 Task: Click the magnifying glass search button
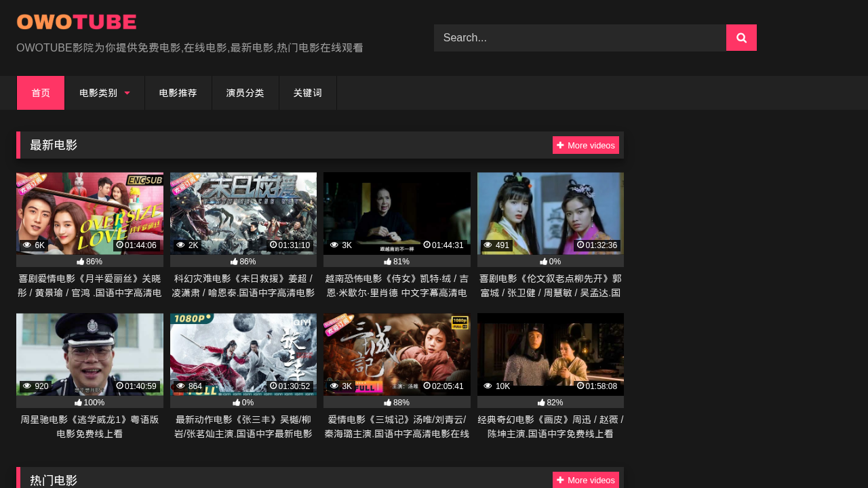click(x=741, y=38)
